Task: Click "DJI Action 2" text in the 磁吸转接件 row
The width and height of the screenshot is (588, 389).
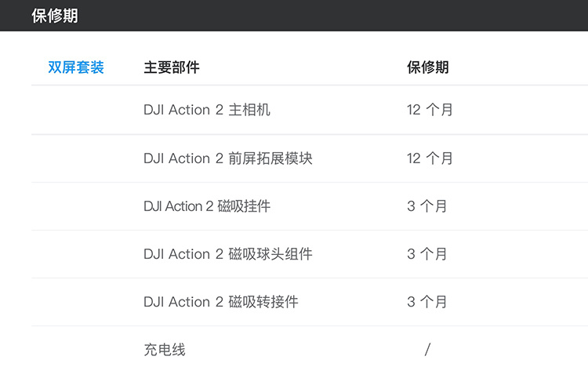Action: pos(182,302)
